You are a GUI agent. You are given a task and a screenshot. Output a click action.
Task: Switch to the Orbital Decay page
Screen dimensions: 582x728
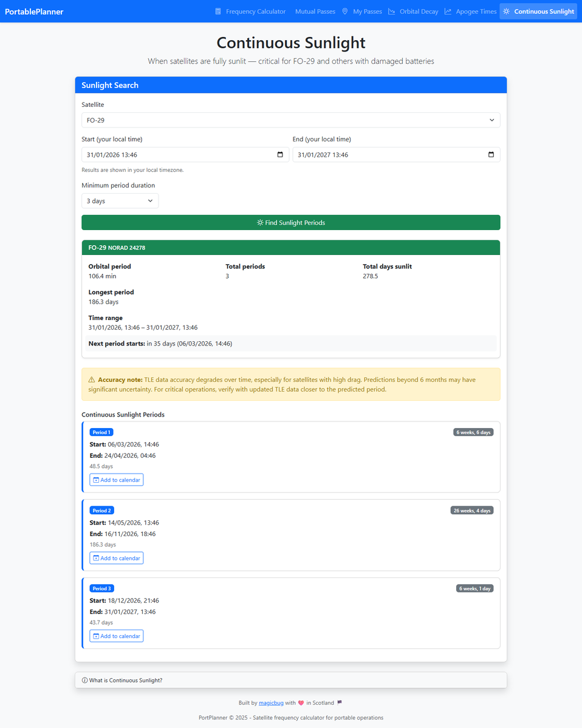click(413, 12)
